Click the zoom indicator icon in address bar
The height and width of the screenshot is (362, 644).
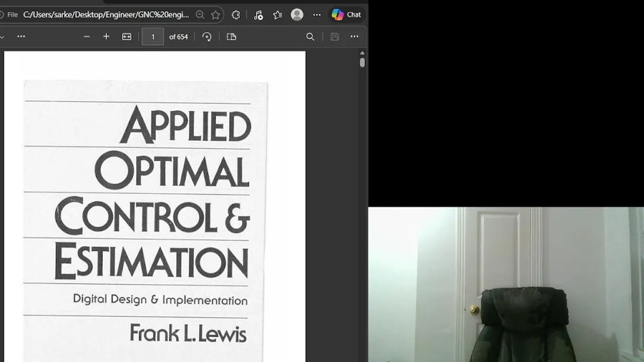click(200, 15)
